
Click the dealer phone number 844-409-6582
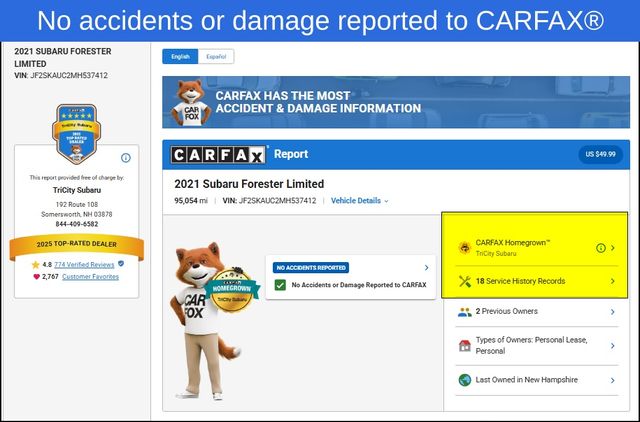[77, 224]
